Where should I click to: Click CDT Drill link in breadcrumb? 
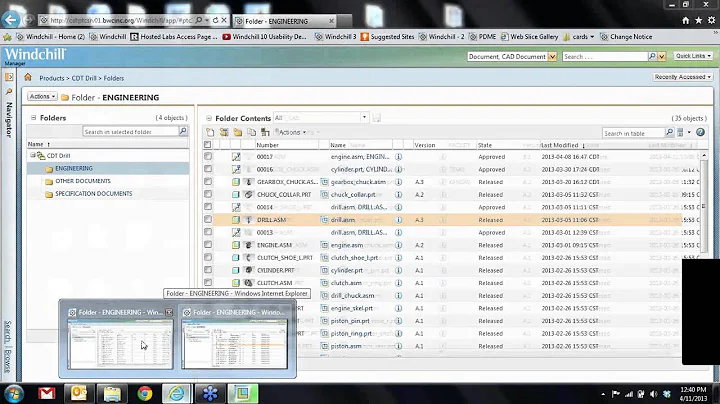[x=84, y=79]
